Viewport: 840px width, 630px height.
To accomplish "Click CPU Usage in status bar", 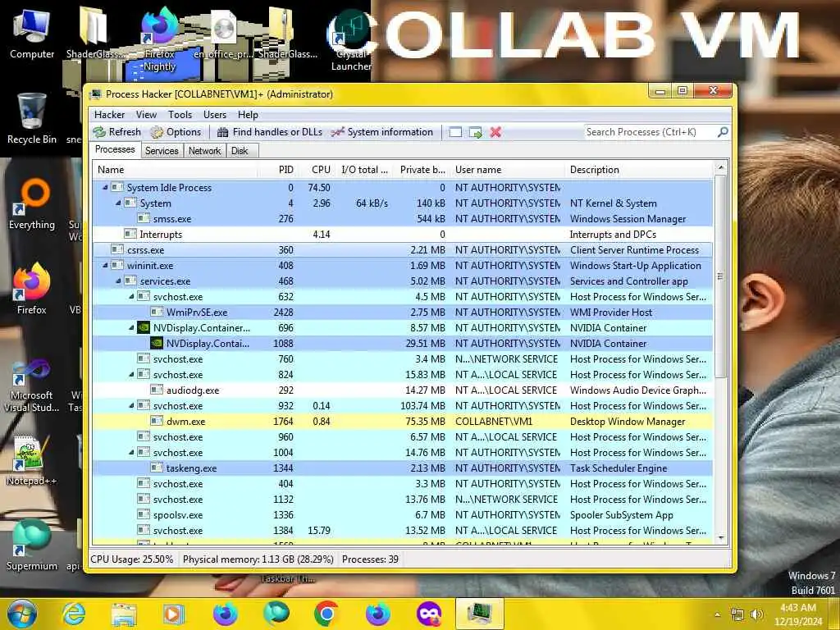I will tap(132, 559).
